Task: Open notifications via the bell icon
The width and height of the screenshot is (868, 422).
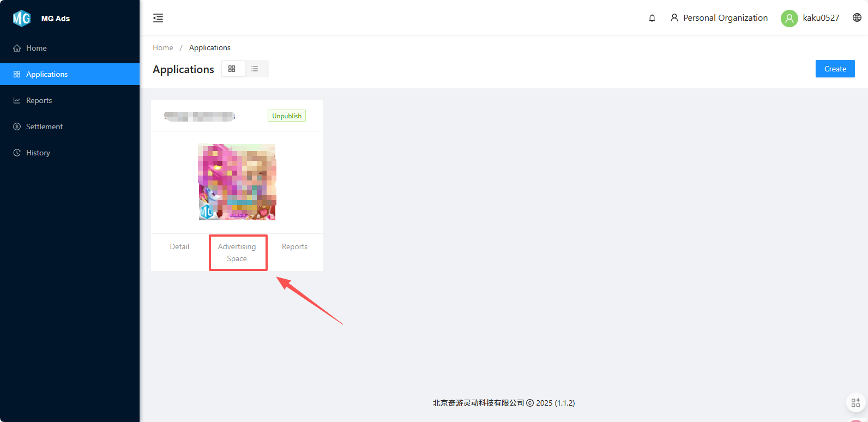Action: [x=652, y=18]
